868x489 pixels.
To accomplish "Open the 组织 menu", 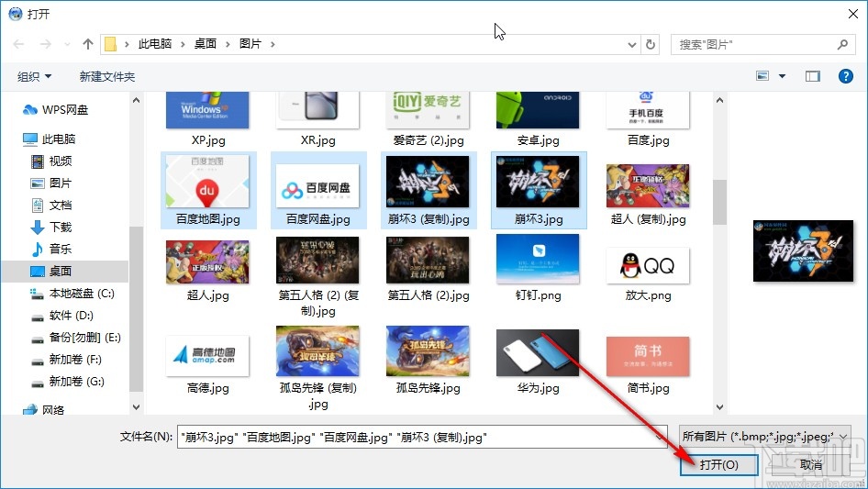I will click(x=34, y=76).
